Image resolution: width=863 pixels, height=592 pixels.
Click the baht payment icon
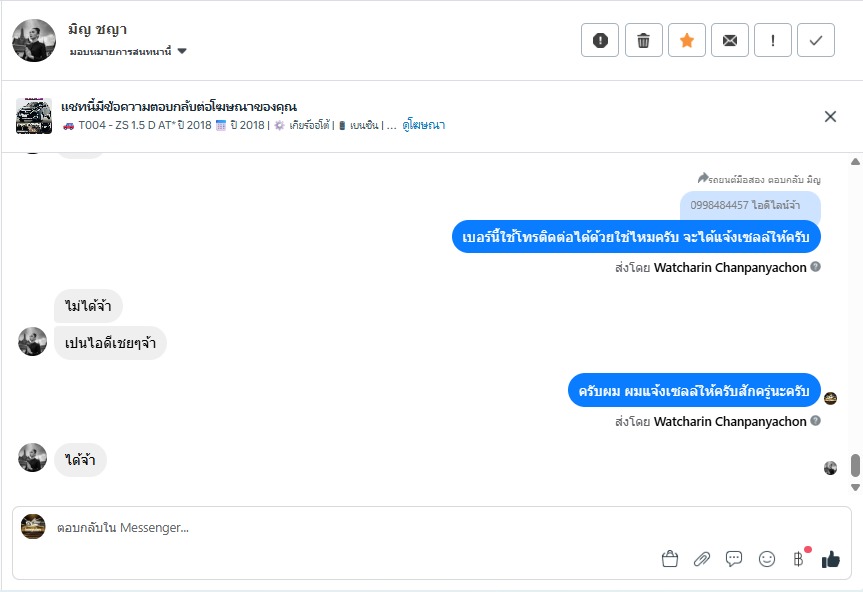click(x=798, y=559)
